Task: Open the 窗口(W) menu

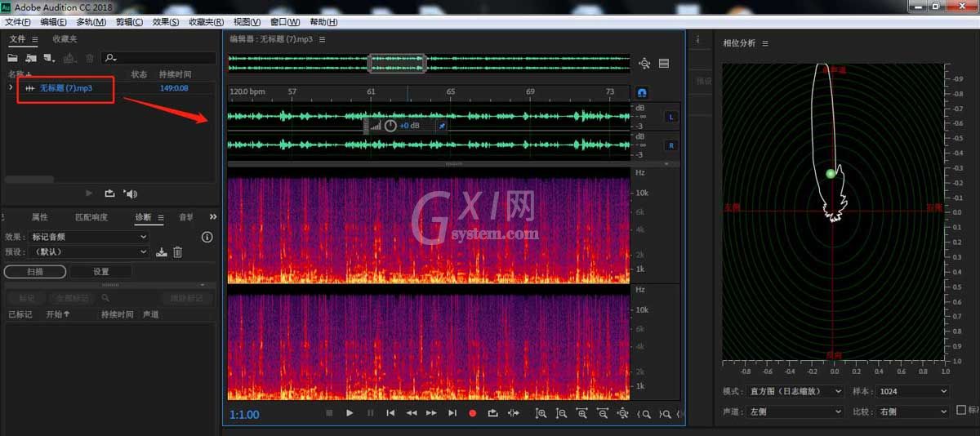Action: [285, 22]
